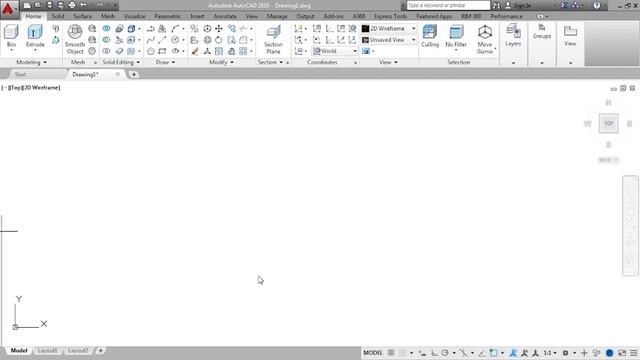Click the Plot printer icon

pyautogui.click(x=72, y=5)
